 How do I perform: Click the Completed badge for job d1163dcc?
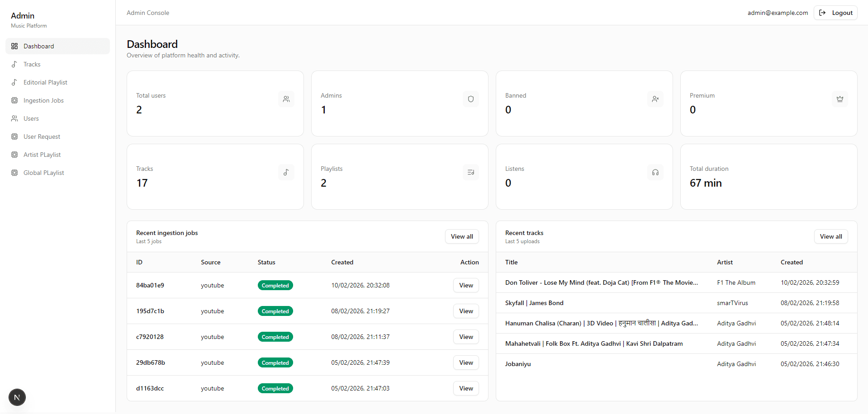(x=275, y=388)
